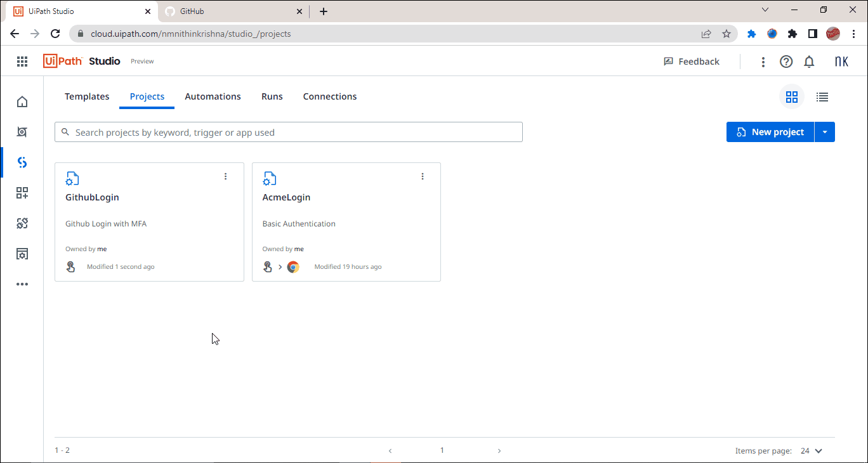
Task: Click Github Login with MFA description
Action: (x=106, y=224)
